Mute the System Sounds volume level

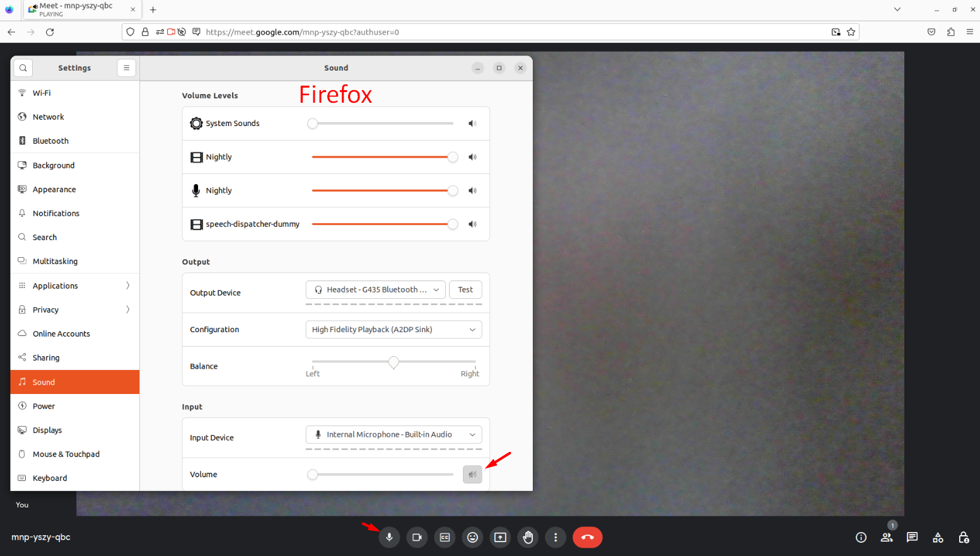click(x=472, y=123)
